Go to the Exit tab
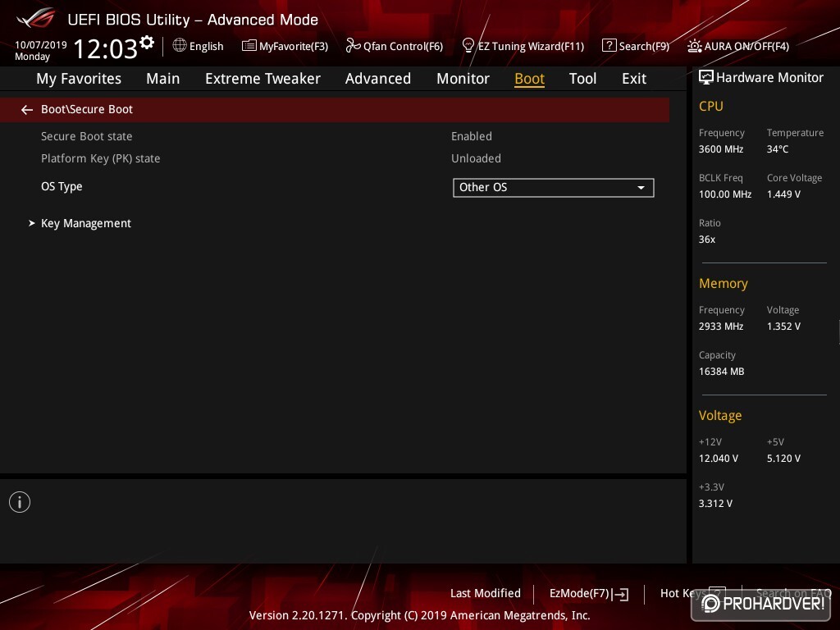Viewport: 840px width, 630px height. coord(634,79)
